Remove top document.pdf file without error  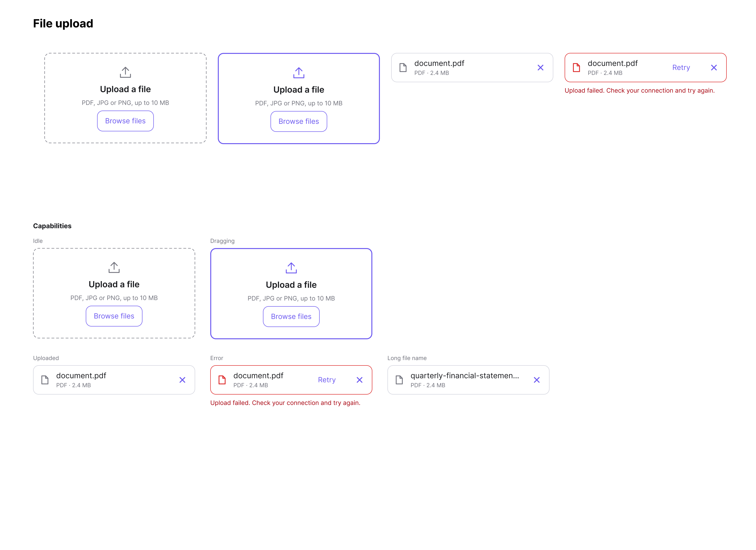540,68
